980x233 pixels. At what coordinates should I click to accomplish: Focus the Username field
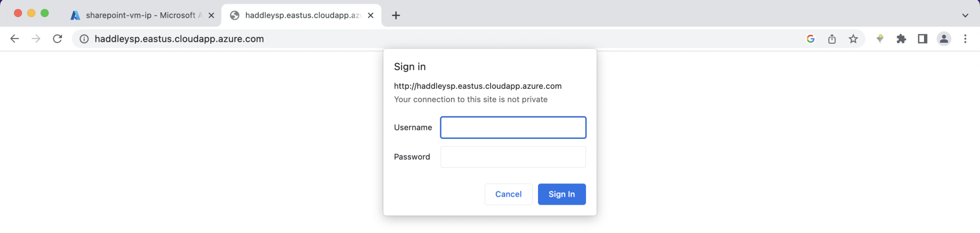513,128
